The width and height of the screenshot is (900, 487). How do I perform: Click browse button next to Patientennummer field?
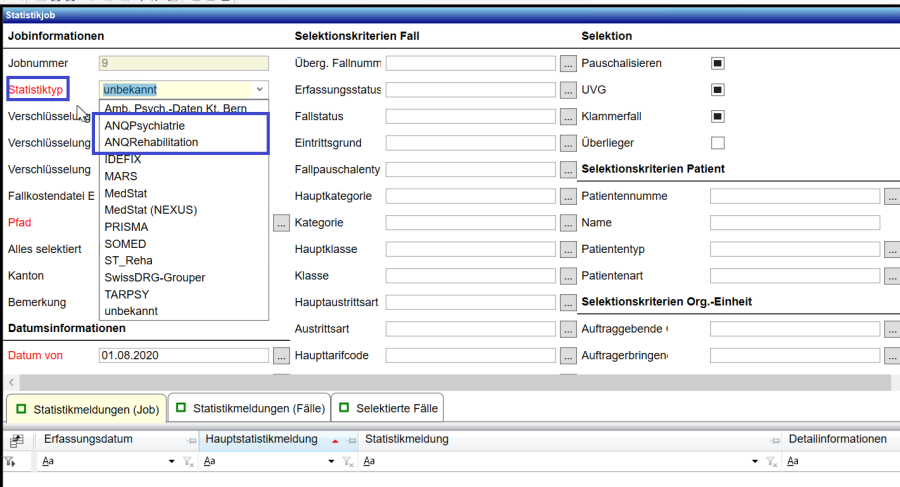[x=892, y=196]
